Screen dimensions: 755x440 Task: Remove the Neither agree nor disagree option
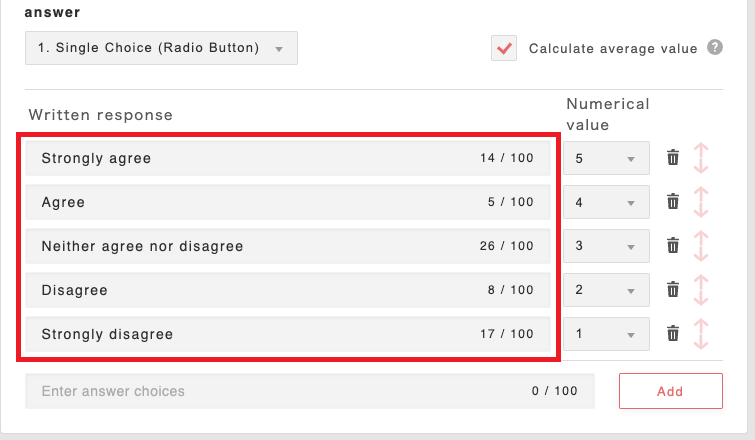(673, 246)
